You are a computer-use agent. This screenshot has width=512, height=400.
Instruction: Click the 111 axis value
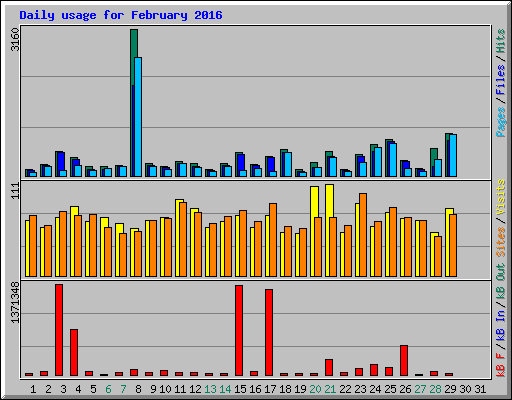click(x=15, y=191)
